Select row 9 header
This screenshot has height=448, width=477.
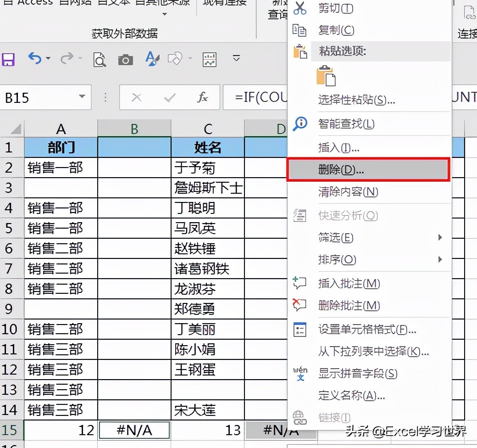pyautogui.click(x=11, y=309)
